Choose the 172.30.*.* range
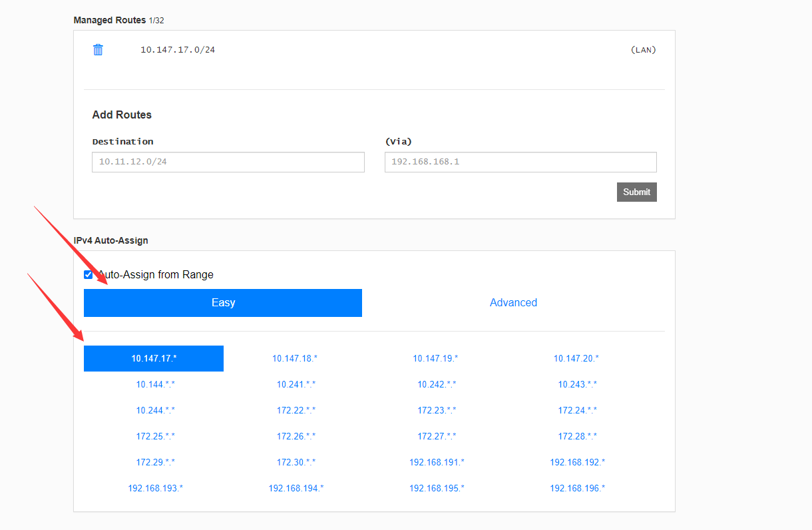 tap(296, 462)
